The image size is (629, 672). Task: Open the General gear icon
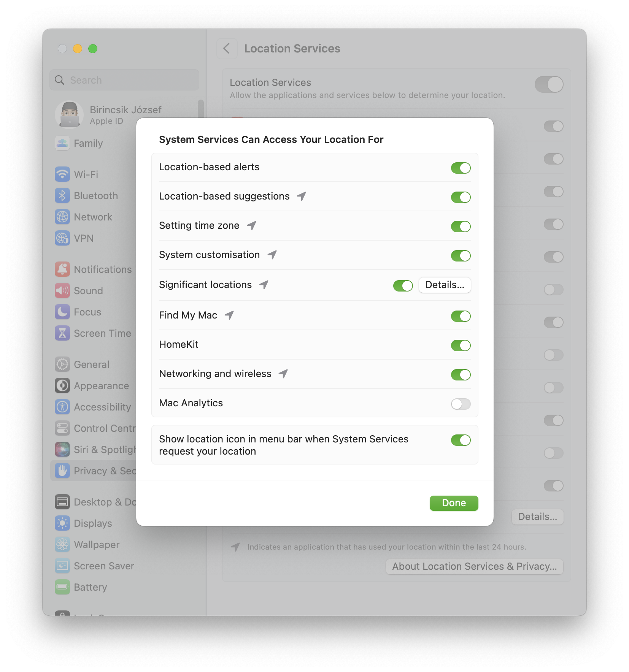pyautogui.click(x=62, y=365)
